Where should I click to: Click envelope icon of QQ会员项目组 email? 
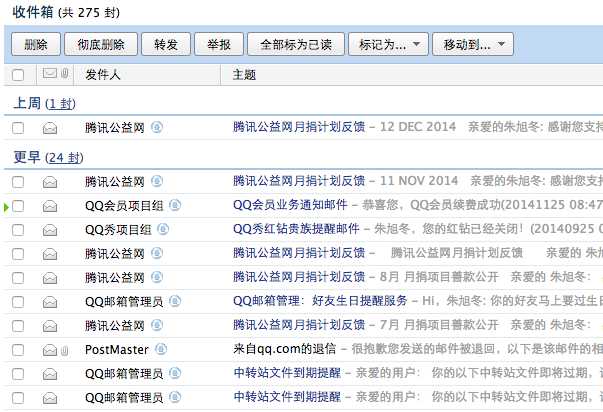tap(50, 206)
